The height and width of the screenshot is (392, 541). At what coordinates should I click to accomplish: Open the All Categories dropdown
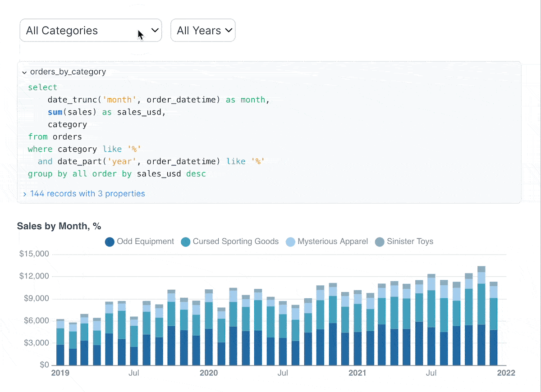(x=90, y=31)
